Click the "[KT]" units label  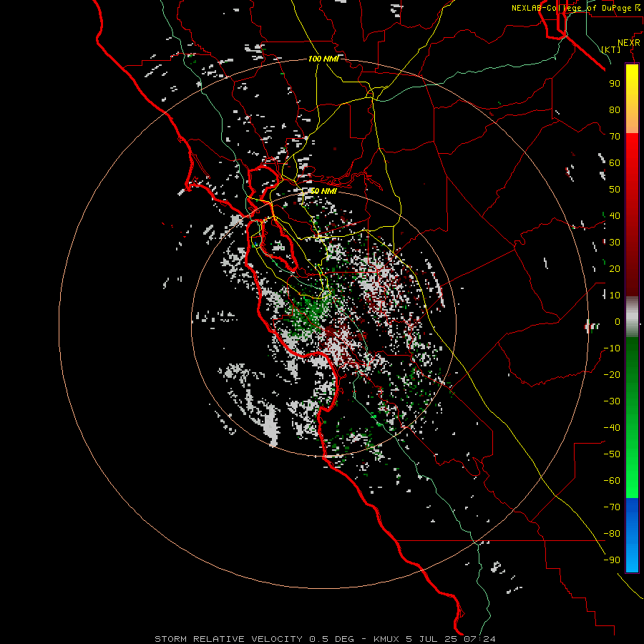click(611, 49)
